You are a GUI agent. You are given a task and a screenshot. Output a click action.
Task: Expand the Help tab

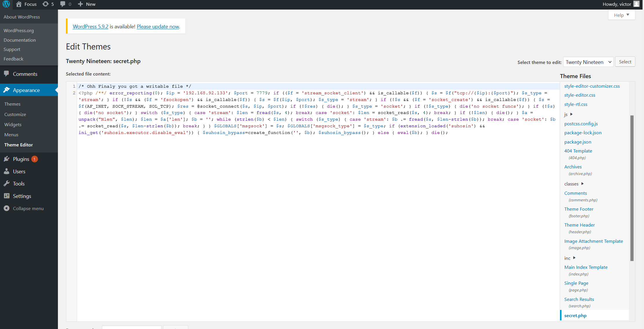point(621,15)
